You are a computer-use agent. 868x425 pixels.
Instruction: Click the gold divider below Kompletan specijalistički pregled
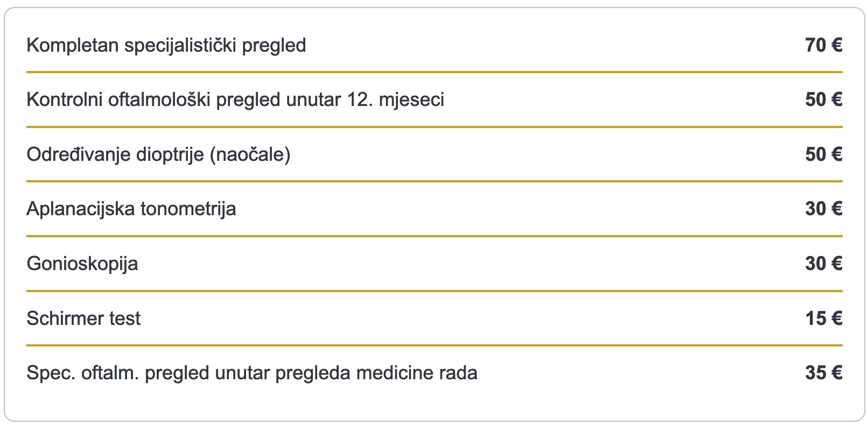click(x=434, y=72)
